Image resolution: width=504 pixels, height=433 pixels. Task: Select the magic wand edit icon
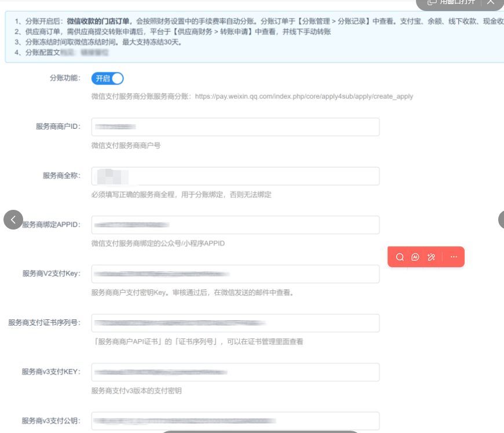tap(431, 257)
